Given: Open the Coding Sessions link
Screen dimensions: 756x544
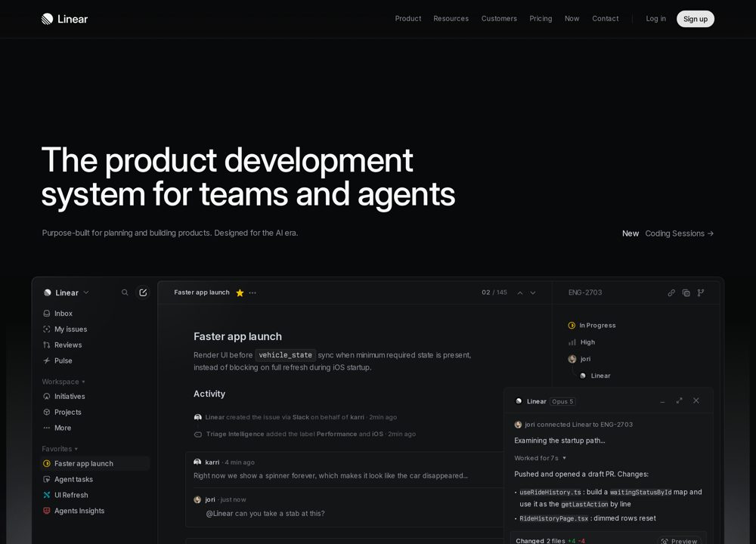Looking at the screenshot, I should click(680, 233).
